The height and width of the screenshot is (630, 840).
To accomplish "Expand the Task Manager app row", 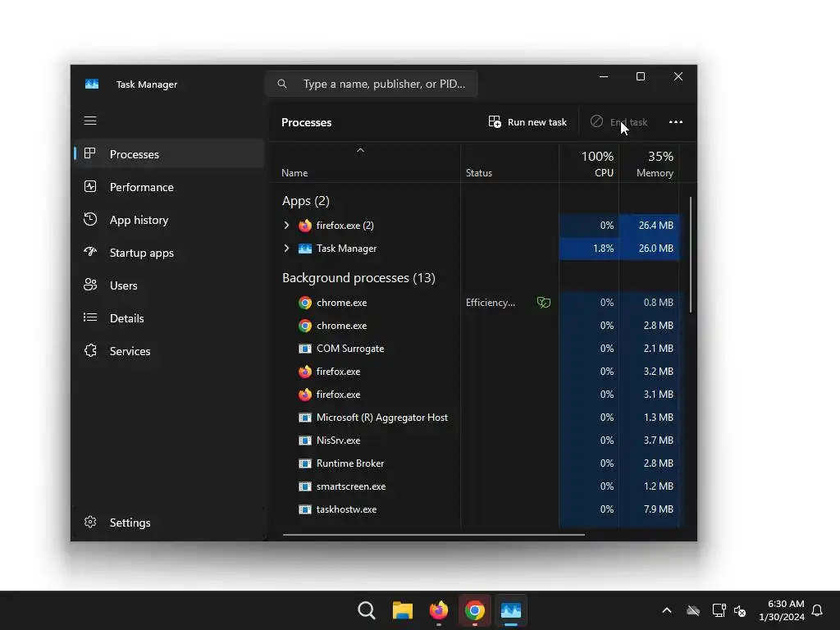I will (286, 248).
